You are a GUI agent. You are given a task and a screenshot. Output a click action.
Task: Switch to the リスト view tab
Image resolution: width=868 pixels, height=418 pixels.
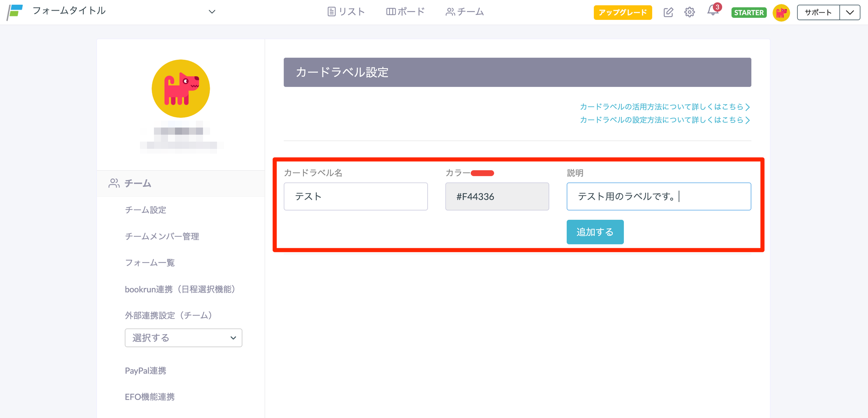tap(346, 12)
